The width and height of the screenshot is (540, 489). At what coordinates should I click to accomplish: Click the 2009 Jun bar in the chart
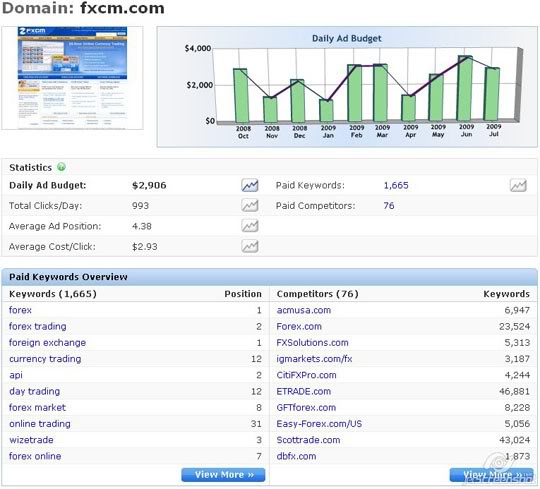point(465,88)
